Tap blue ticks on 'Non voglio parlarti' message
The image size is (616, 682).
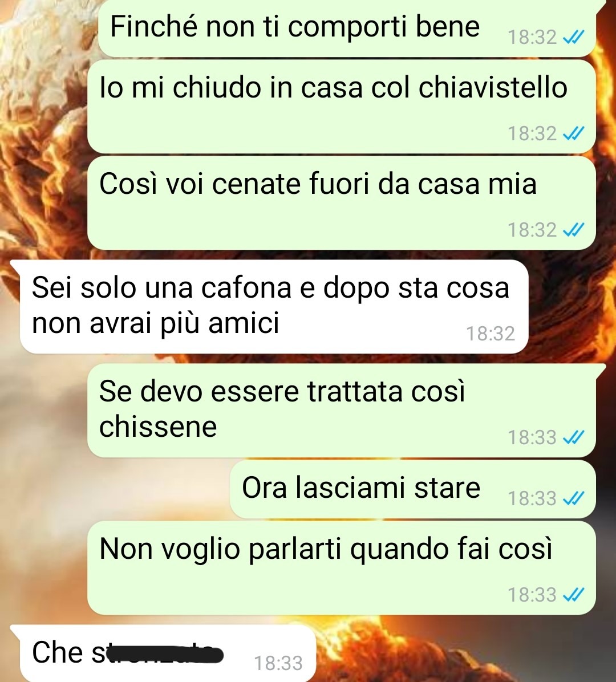(573, 595)
